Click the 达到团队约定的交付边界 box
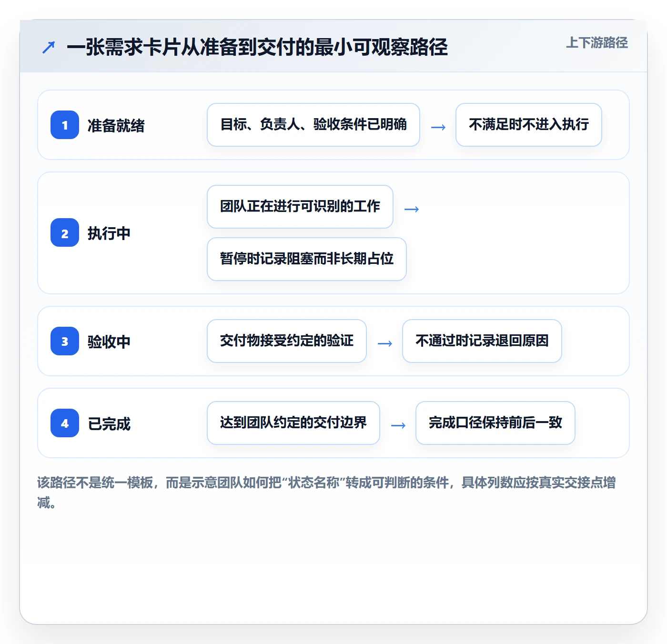Viewport: 667px width, 644px height. (293, 423)
